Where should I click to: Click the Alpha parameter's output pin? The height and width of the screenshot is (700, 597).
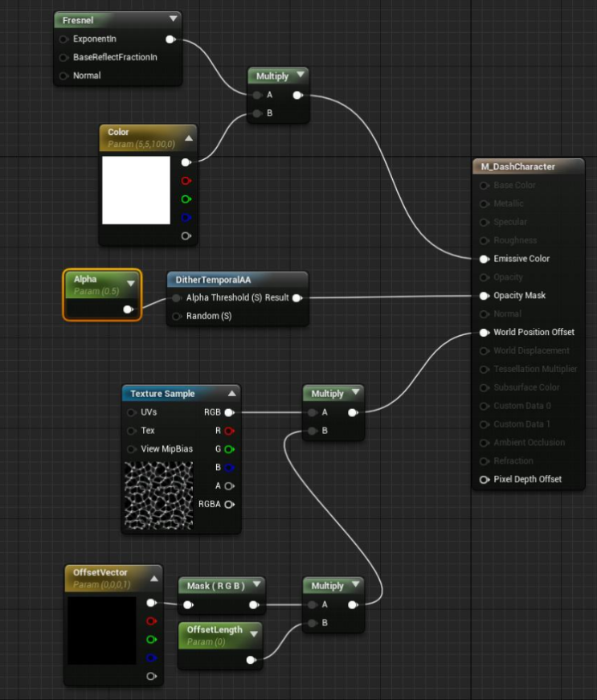click(127, 309)
